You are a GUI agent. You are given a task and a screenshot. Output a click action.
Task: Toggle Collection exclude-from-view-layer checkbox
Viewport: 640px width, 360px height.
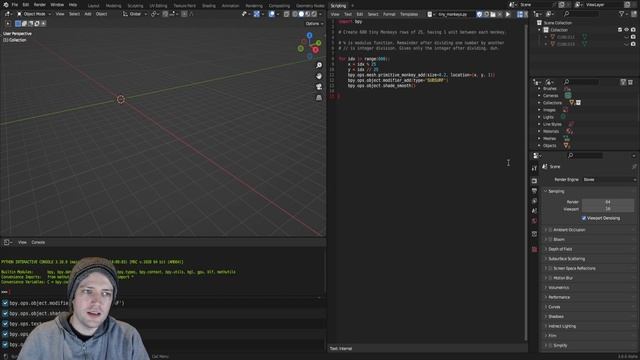pyautogui.click(x=620, y=30)
